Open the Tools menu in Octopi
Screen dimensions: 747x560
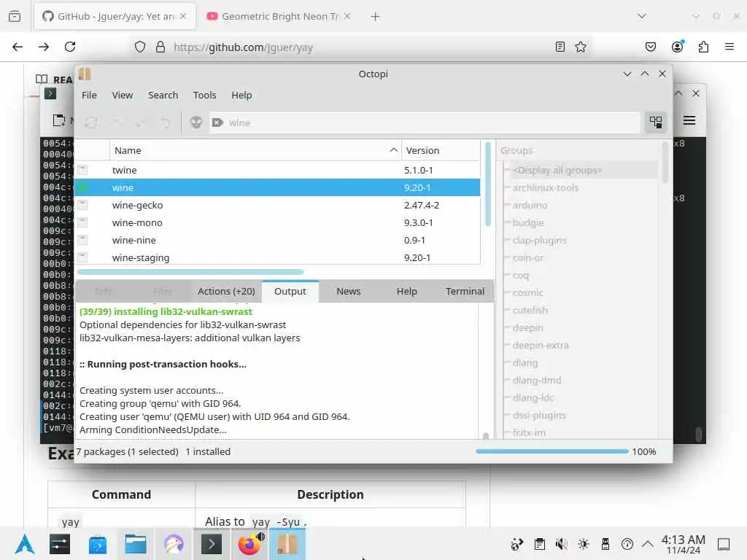(205, 96)
